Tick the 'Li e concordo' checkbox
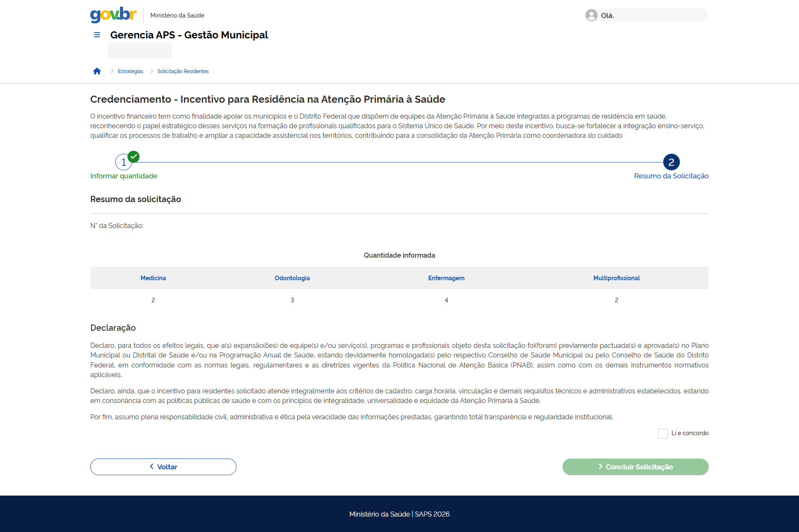Viewport: 799px width, 532px height. [x=663, y=433]
